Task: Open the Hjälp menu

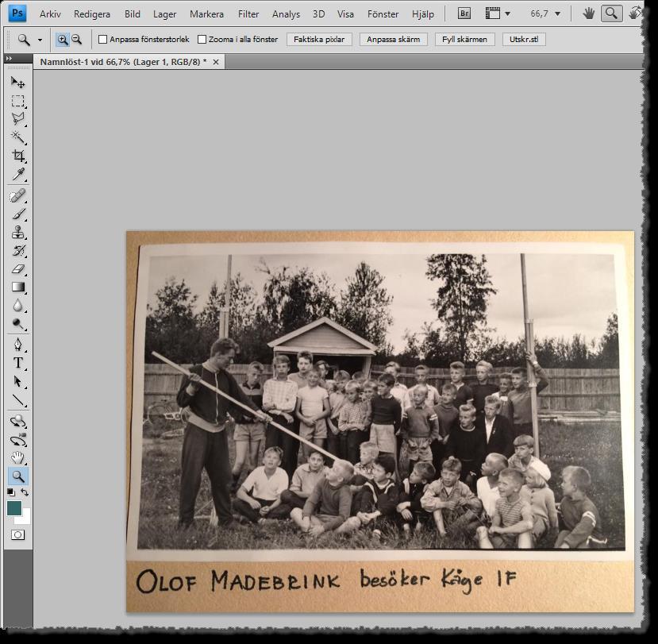Action: 422,14
